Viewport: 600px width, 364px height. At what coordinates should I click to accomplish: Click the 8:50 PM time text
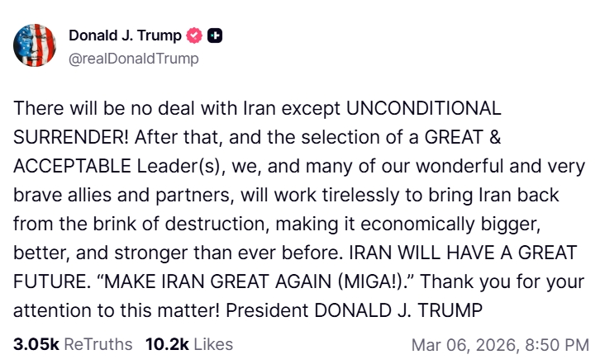[561, 344]
